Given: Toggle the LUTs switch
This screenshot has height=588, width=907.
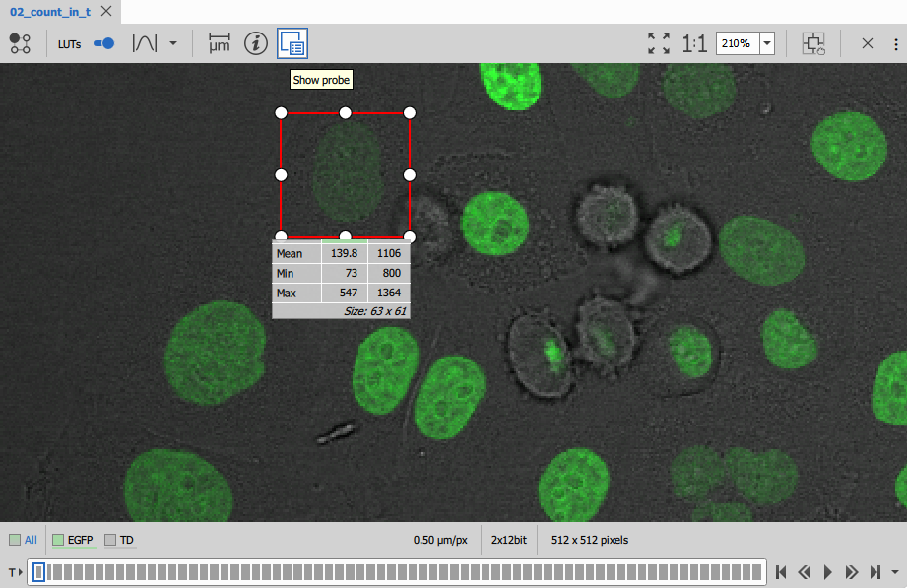Looking at the screenshot, I should (102, 43).
